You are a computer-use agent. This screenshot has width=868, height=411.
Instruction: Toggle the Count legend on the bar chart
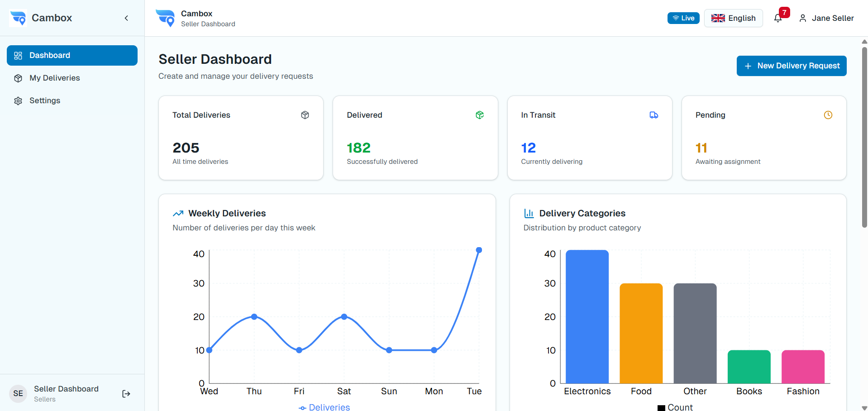coord(677,406)
